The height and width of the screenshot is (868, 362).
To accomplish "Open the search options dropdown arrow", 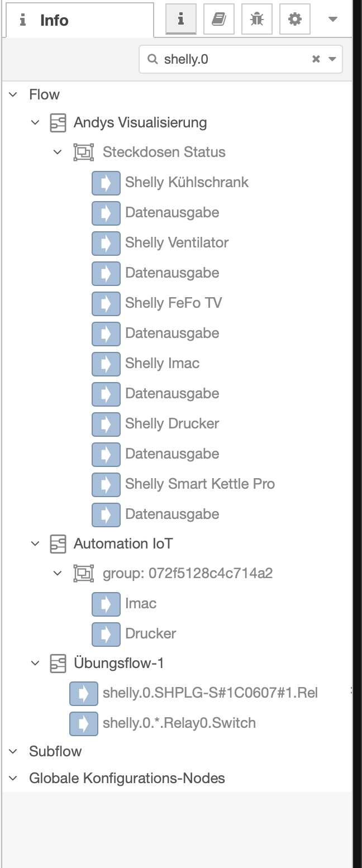I will tap(332, 59).
